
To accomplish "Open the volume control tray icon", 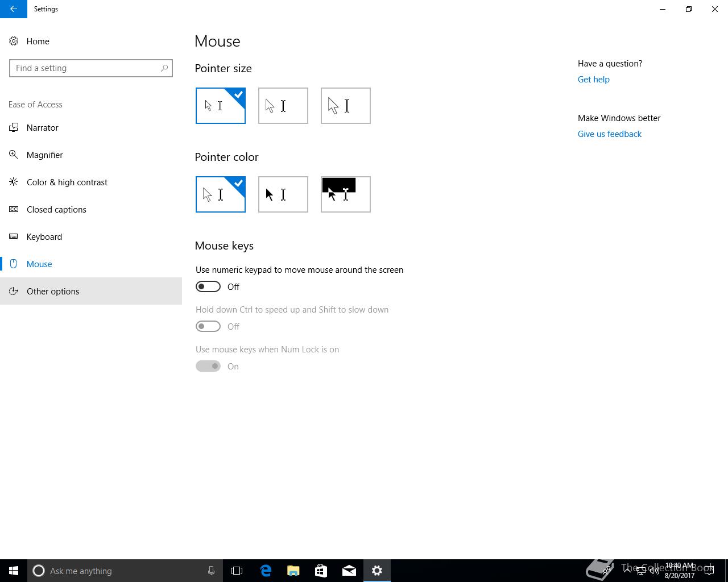I will coord(655,571).
